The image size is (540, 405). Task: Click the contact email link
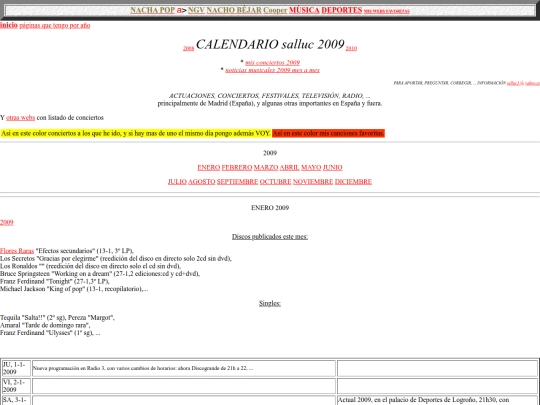pos(523,83)
